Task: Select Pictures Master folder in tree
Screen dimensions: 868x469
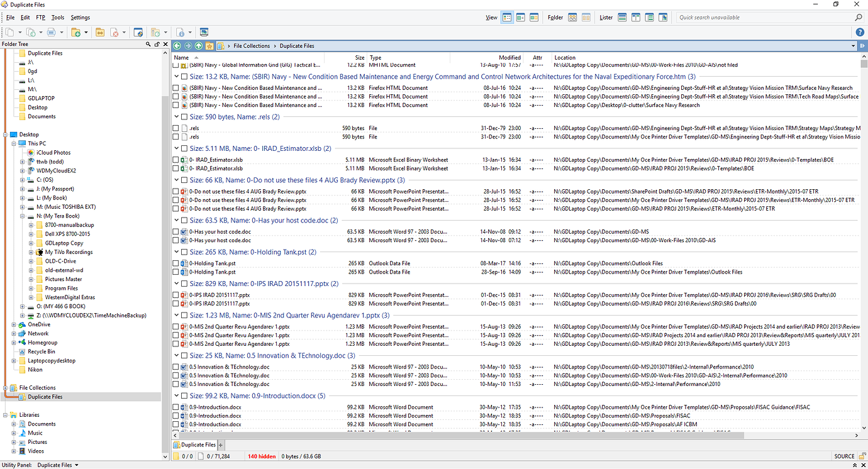Action: 64,279
